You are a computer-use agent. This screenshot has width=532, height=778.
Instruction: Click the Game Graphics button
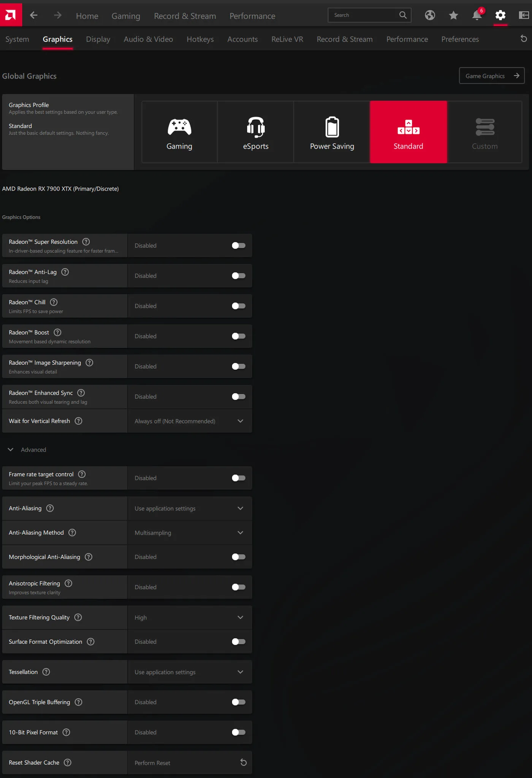[492, 76]
